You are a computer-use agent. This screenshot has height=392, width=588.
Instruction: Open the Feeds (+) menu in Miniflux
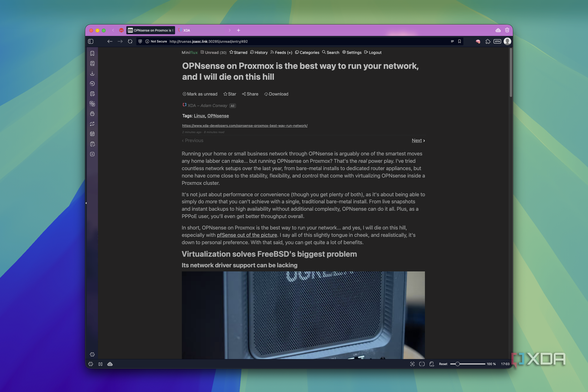(281, 52)
